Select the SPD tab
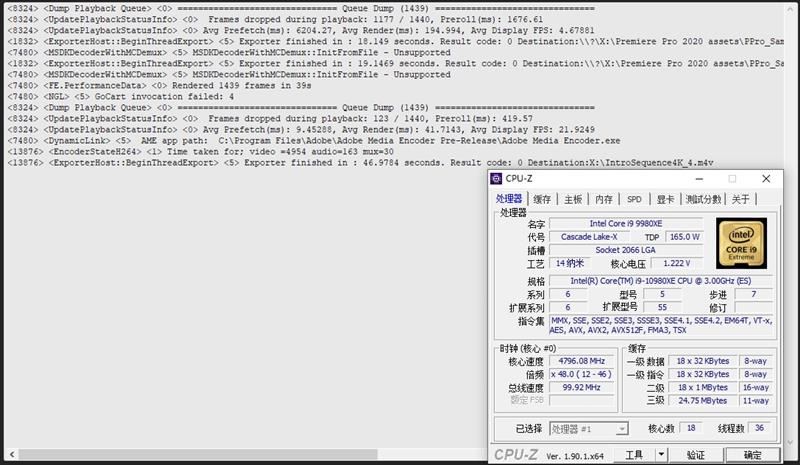Viewport: 800px width, 465px height. point(634,199)
